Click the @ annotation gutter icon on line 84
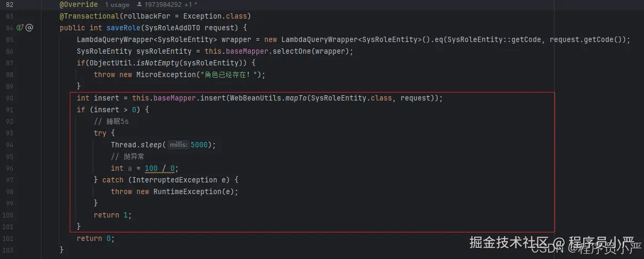The width and height of the screenshot is (644, 259). tap(29, 28)
